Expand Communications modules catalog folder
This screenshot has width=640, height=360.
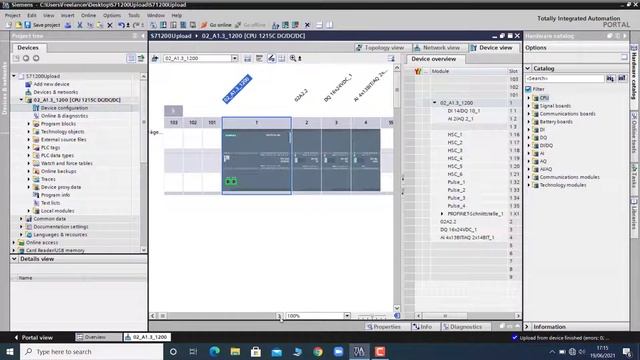(529, 177)
